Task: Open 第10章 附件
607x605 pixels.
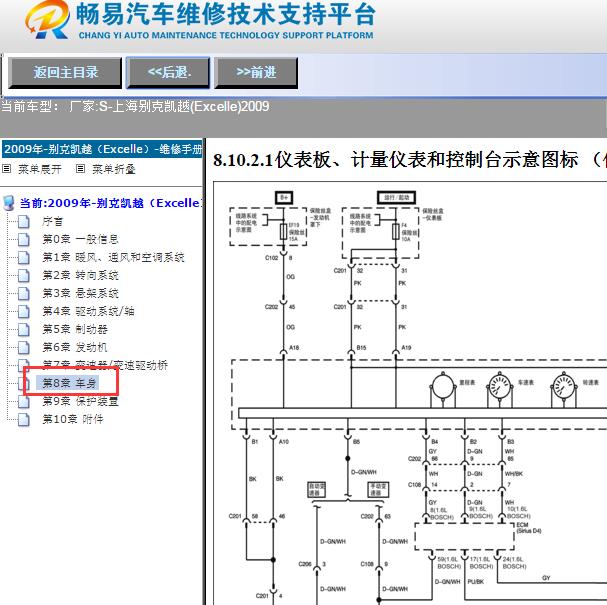Action: 73,419
